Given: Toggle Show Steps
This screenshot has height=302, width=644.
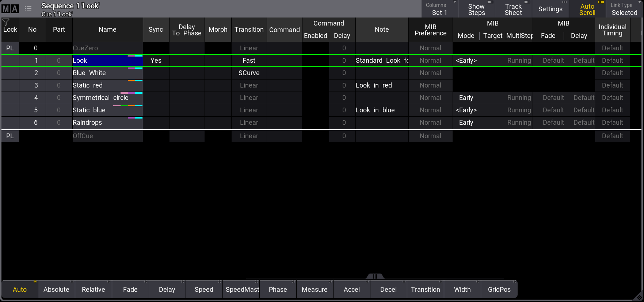Looking at the screenshot, I should pos(476,9).
